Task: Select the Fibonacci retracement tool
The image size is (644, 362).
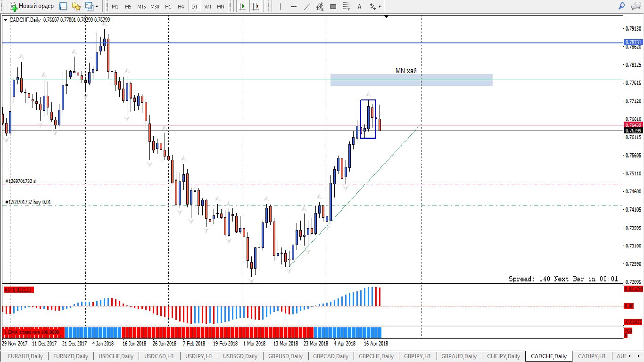Action: 346,7
